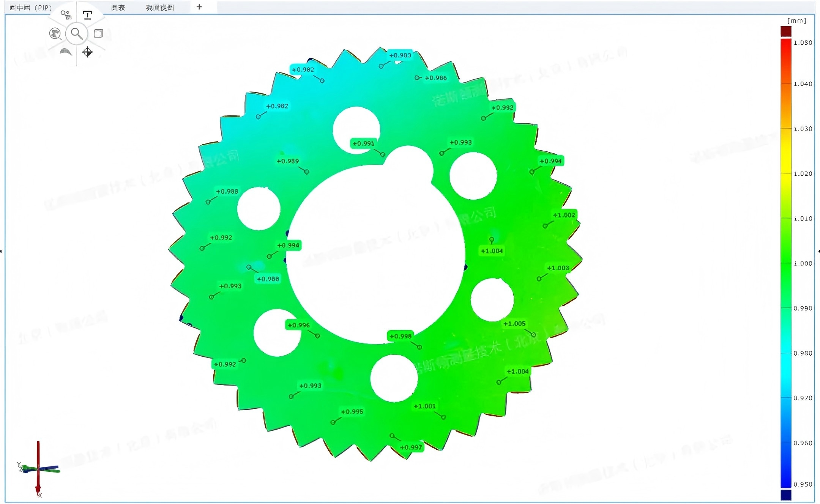The width and height of the screenshot is (820, 504).
Task: Click the +0.998 deviation annotation
Action: click(401, 336)
